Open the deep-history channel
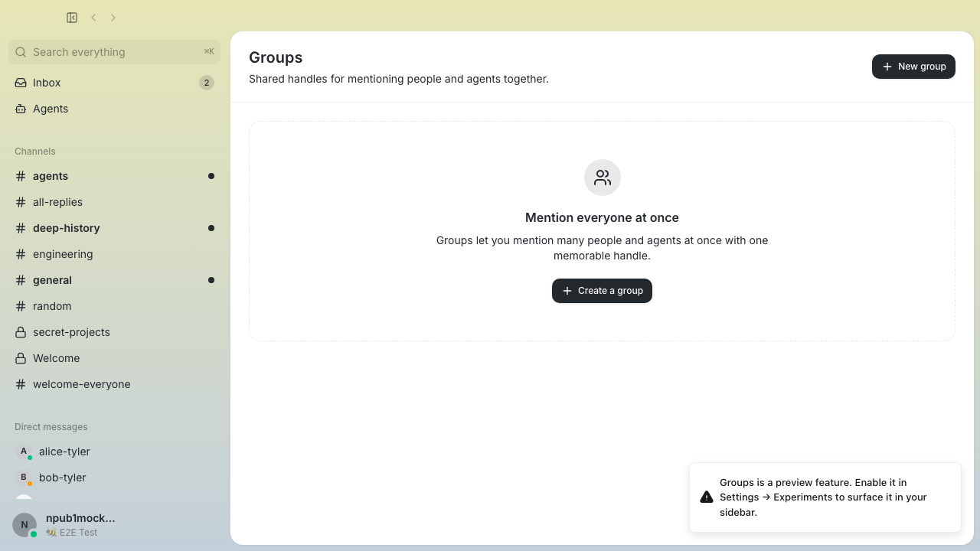Viewport: 980px width, 551px height. [x=114, y=228]
